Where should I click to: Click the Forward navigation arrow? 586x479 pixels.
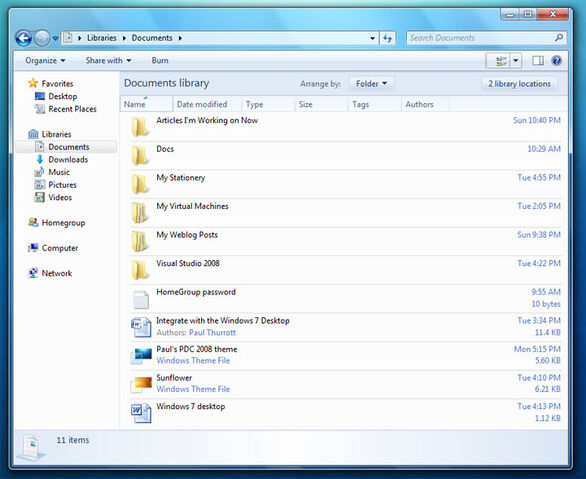(42, 38)
